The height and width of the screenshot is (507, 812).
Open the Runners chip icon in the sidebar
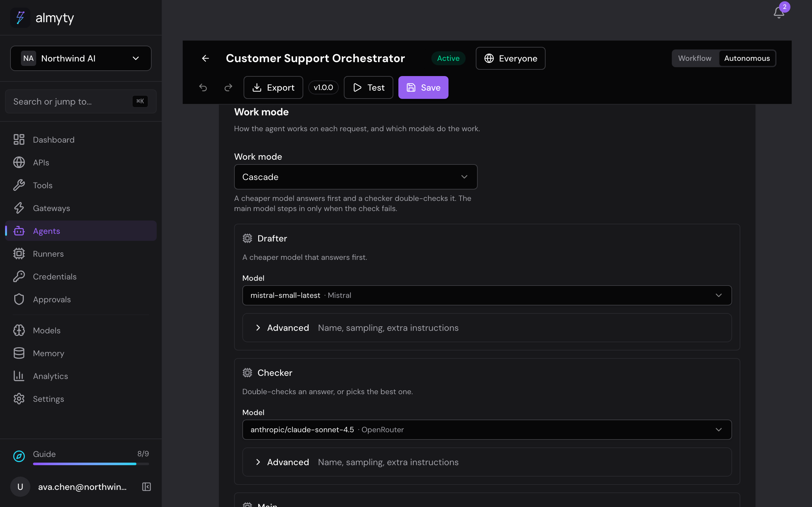click(19, 253)
